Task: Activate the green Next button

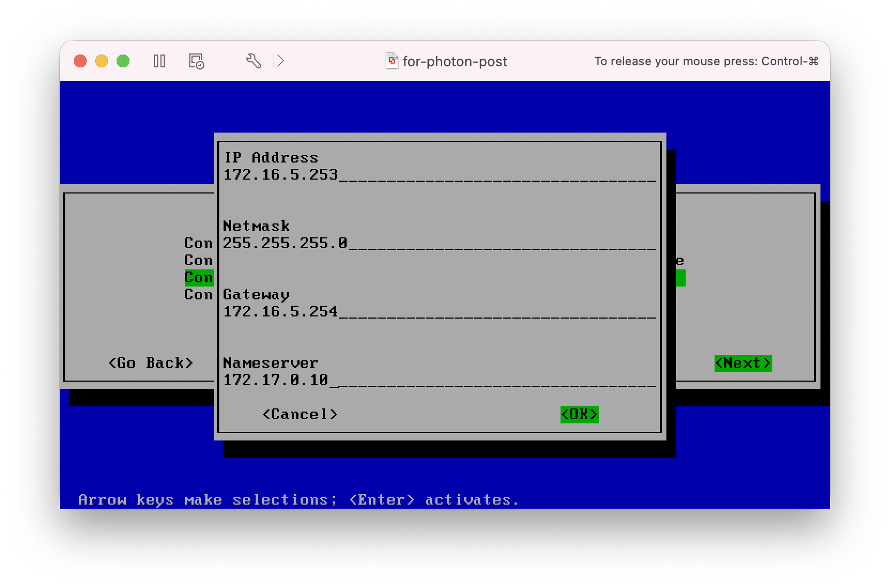Action: (x=743, y=363)
